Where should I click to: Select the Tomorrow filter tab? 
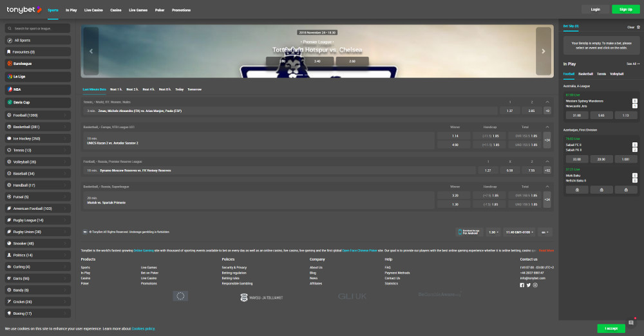coord(194,89)
